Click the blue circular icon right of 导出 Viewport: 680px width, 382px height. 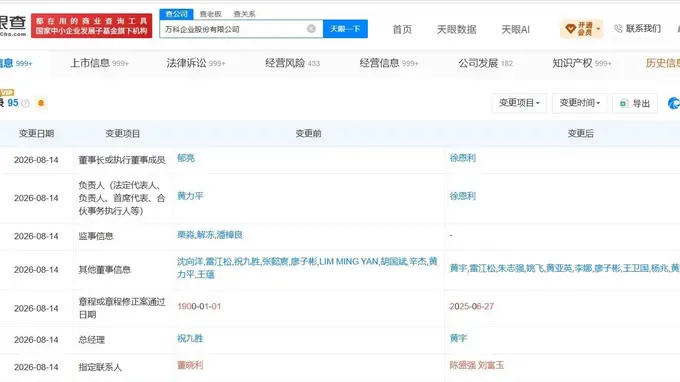674,103
